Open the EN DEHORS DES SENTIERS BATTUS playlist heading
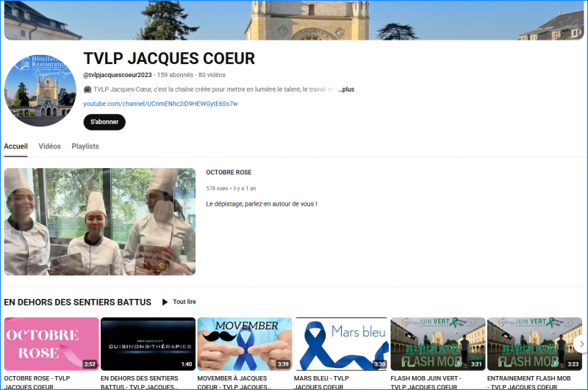The image size is (588, 390). coord(77,302)
